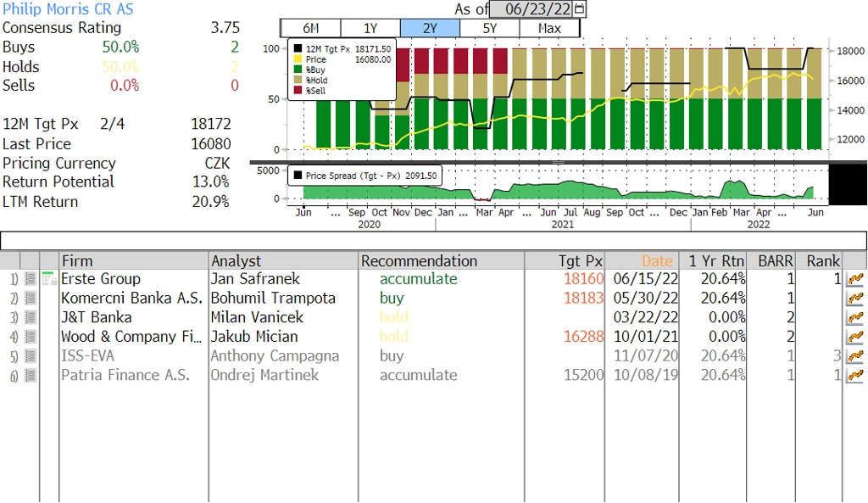Click analyst name Ondrej Martinek
The height and width of the screenshot is (503, 868).
pyautogui.click(x=264, y=376)
